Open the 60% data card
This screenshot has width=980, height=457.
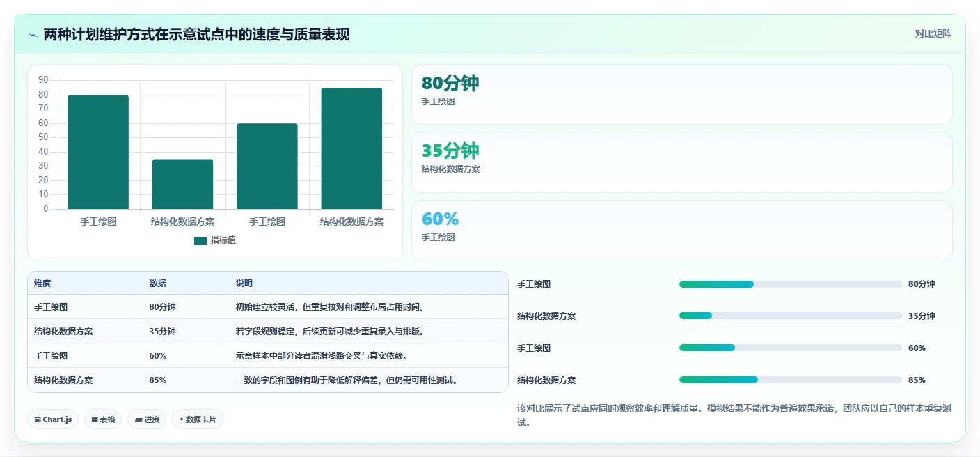pos(682,231)
